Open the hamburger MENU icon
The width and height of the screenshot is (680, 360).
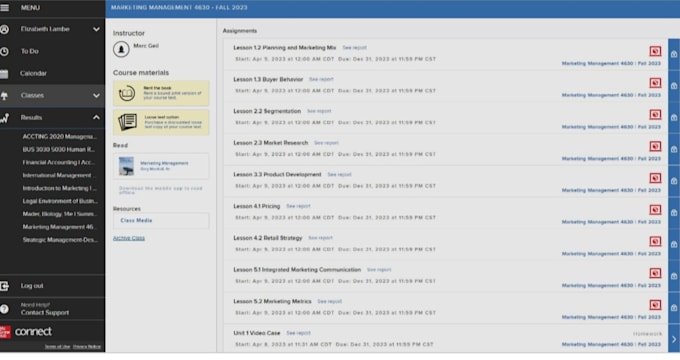tap(4, 8)
